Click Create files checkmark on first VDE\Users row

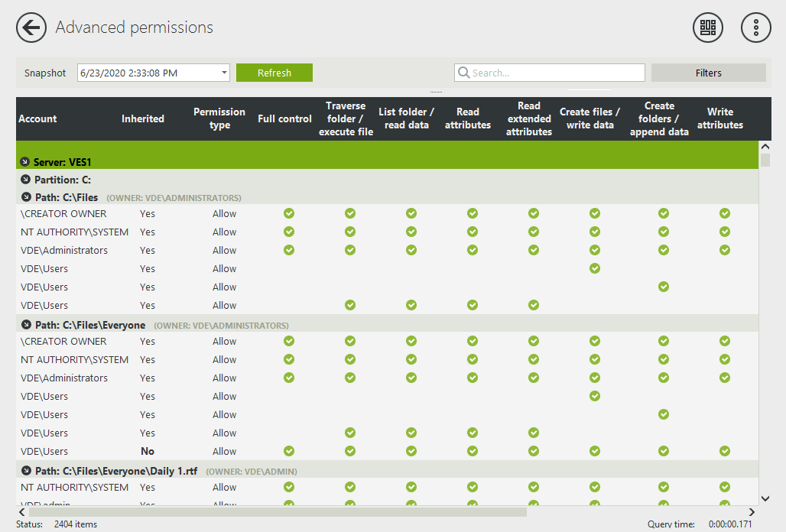click(595, 268)
